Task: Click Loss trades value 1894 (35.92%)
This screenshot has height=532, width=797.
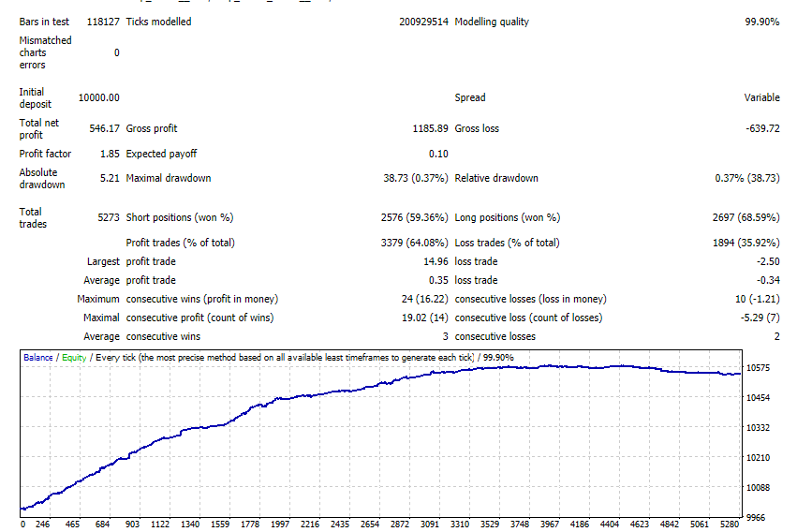Action: [x=745, y=243]
